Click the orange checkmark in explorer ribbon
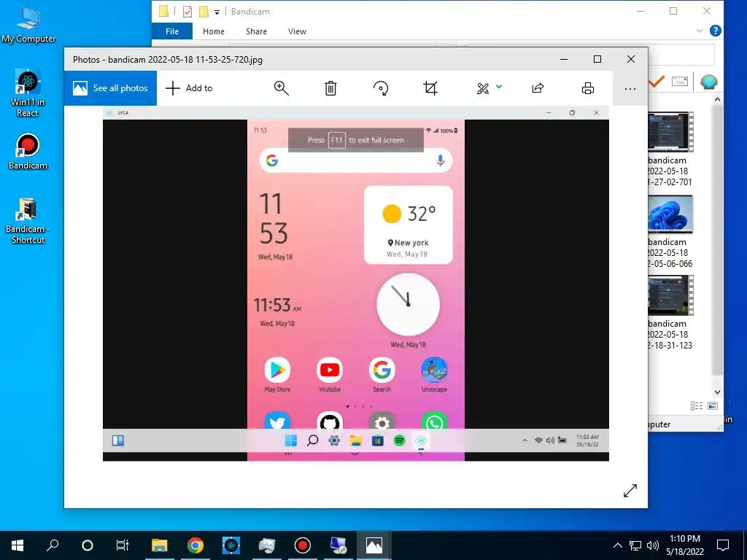This screenshot has width=747, height=560. tap(657, 82)
